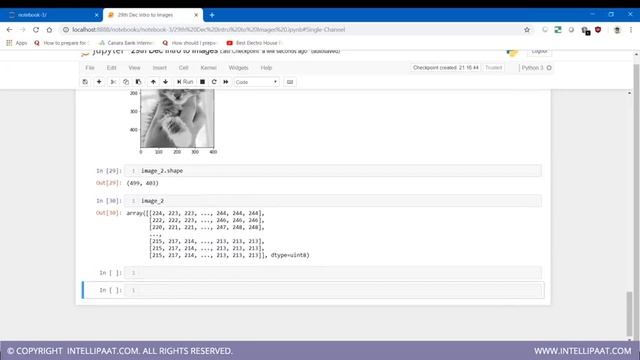
Task: Go back in browser history
Action: point(9,30)
